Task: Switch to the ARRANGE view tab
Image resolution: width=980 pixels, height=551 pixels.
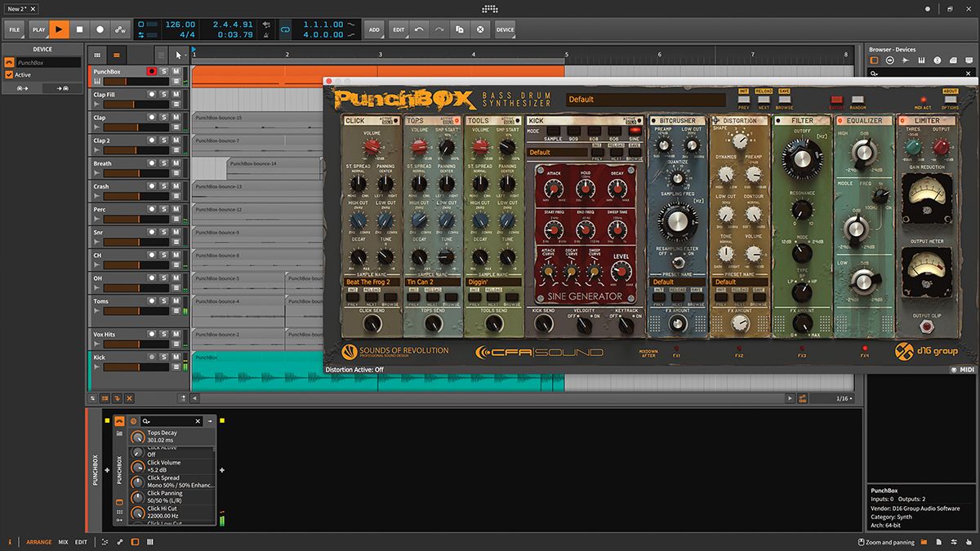Action: [38, 542]
